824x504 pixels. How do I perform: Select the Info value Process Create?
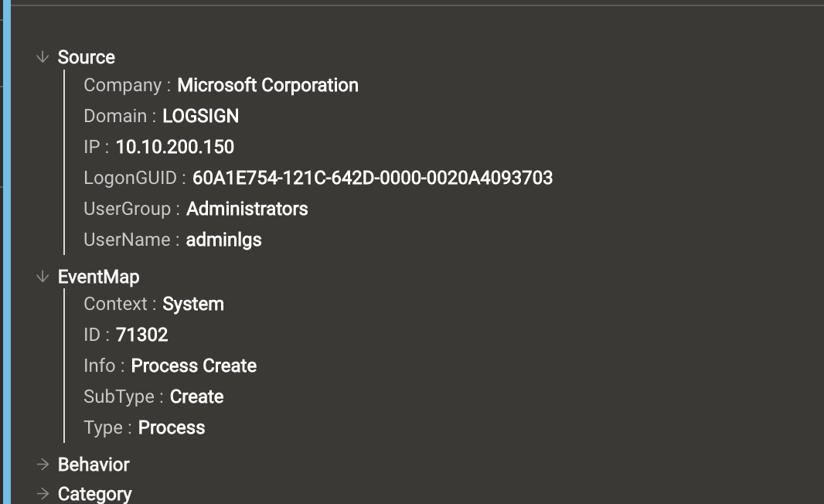click(194, 366)
